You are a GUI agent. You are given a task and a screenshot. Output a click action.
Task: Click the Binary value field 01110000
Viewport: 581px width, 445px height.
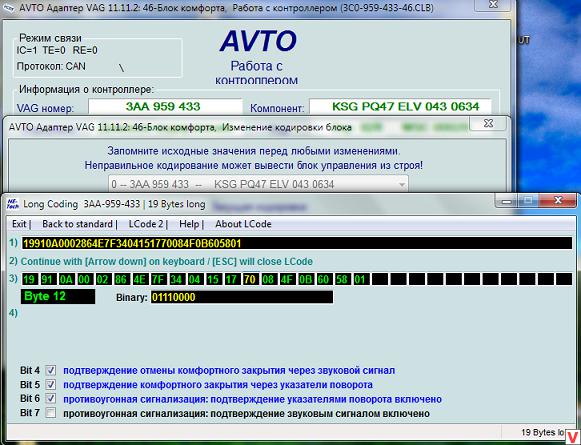click(242, 297)
